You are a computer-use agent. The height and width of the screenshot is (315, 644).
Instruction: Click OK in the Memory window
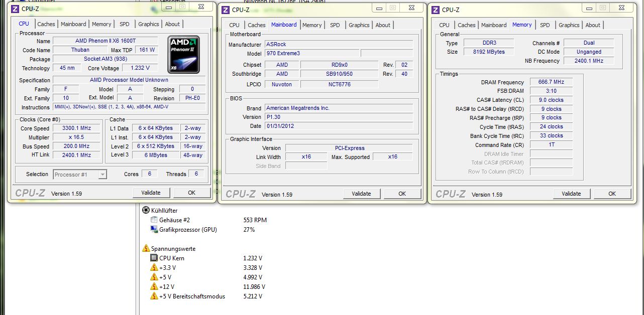click(612, 194)
